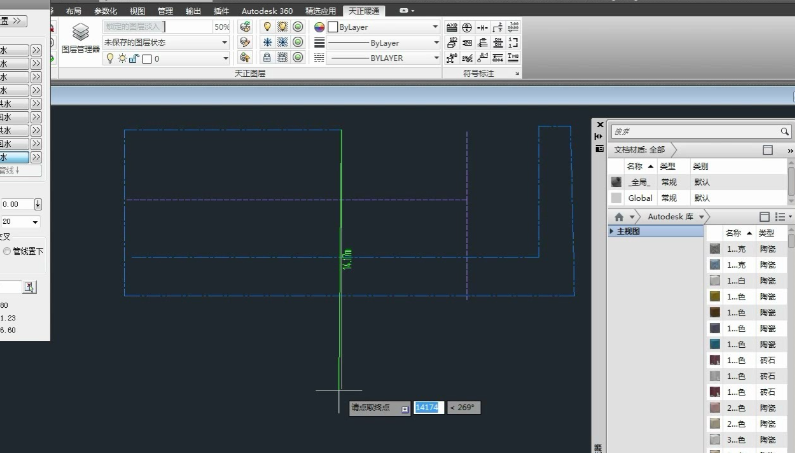Screen dimensions: 795x453
Task: Toggle the view square in document materials header
Action: pyautogui.click(x=767, y=149)
